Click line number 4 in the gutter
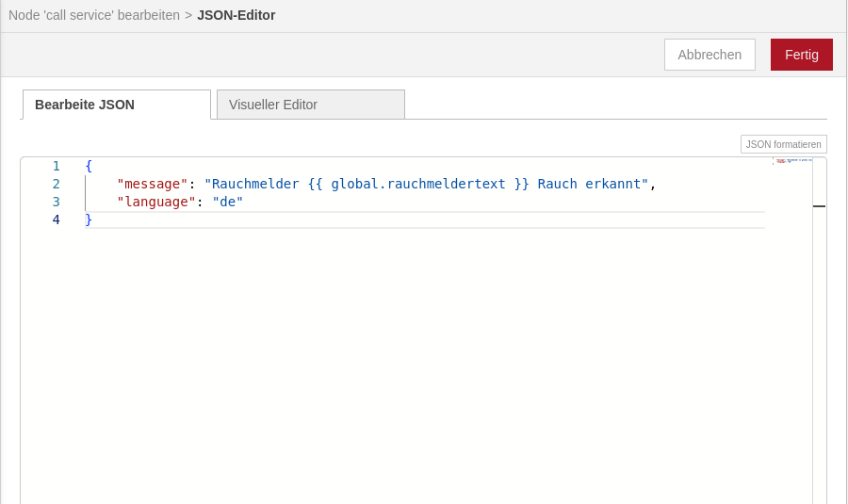This screenshot has width=848, height=504. coord(56,219)
